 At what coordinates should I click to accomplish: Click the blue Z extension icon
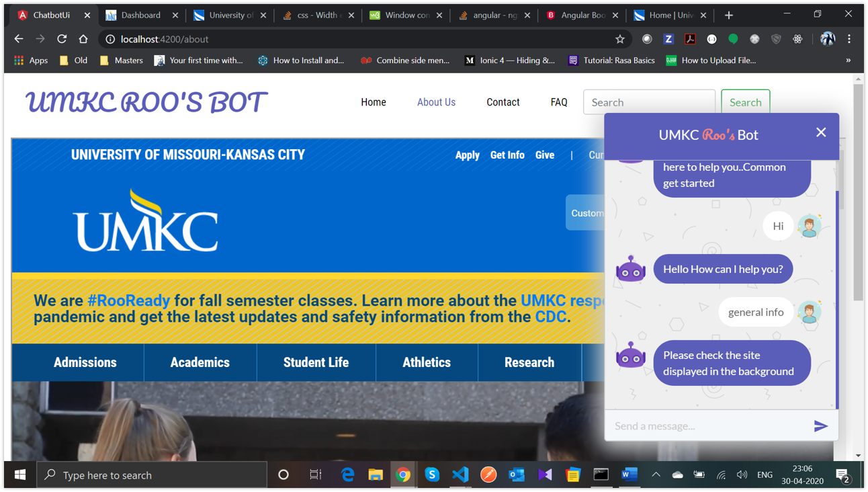tap(668, 39)
